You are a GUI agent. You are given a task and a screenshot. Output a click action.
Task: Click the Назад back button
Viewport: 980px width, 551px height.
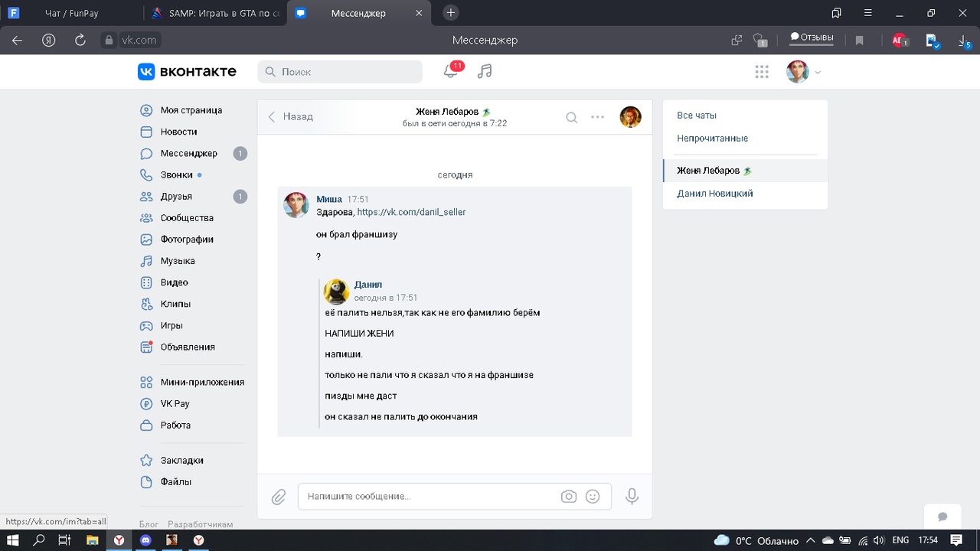click(x=291, y=117)
